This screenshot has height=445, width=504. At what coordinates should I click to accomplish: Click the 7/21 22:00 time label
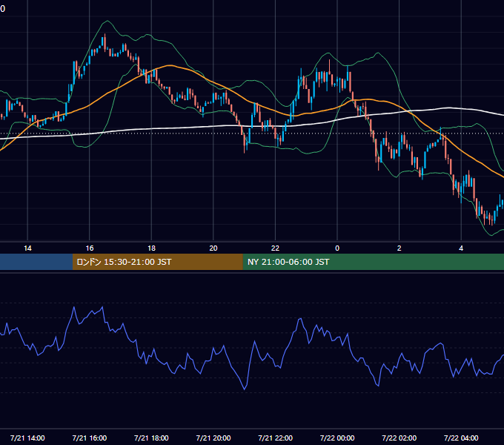pos(276,438)
